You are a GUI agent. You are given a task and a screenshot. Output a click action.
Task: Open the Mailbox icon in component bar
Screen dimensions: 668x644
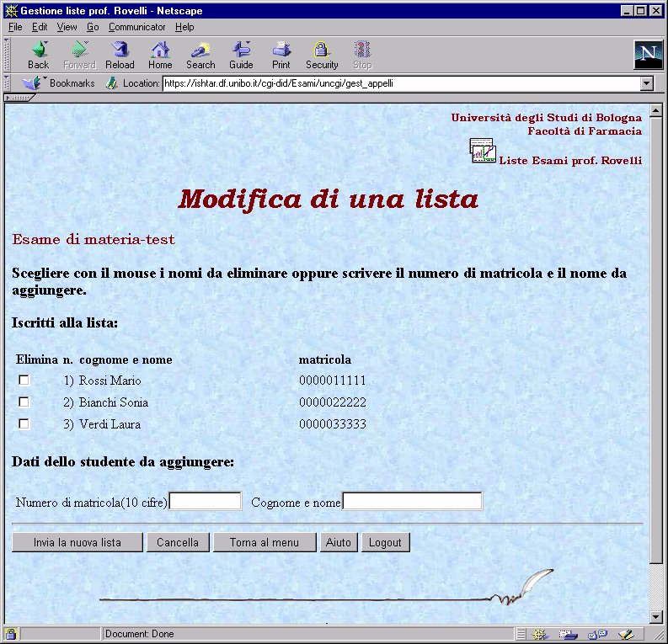568,635
